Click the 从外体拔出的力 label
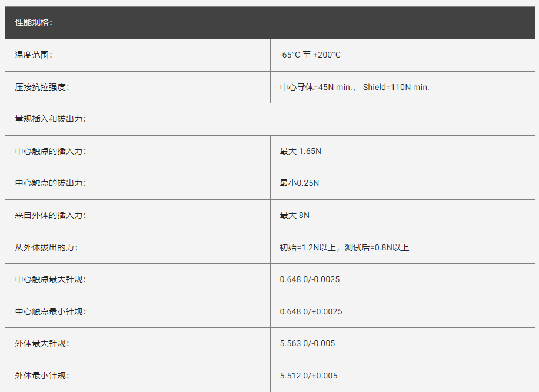Screen dimensions: 539x392 tap(46, 247)
